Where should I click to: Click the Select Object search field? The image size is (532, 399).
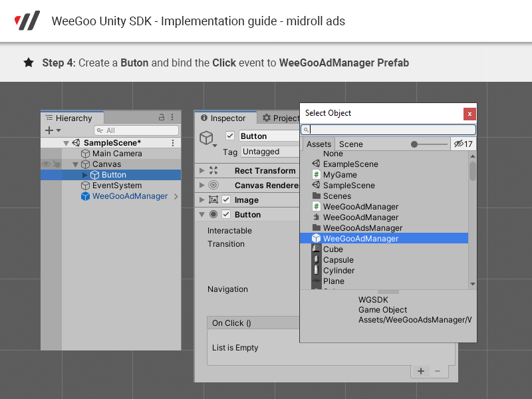[388, 130]
